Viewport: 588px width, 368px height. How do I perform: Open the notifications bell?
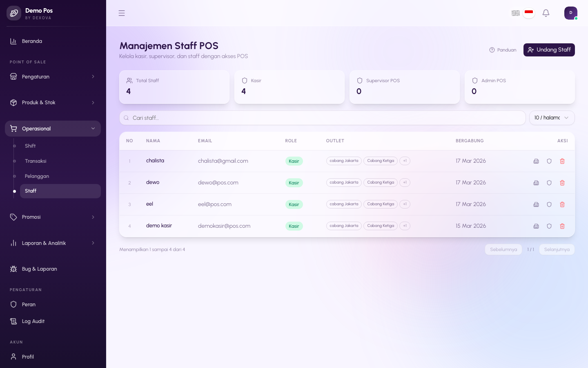click(546, 13)
